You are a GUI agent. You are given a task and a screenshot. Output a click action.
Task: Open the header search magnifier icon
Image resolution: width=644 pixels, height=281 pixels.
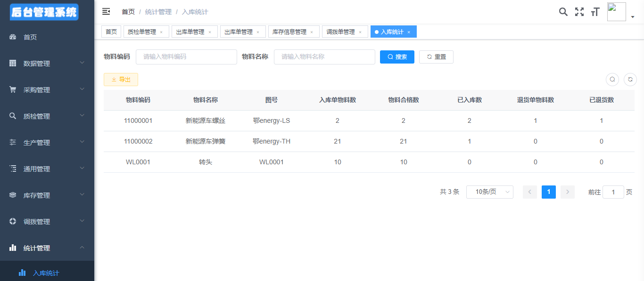(x=563, y=12)
